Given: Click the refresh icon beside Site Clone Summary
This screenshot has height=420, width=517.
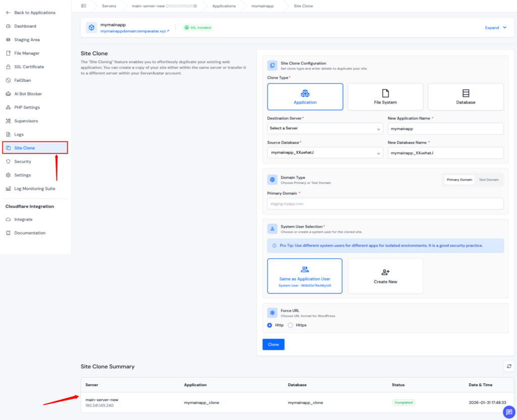Looking at the screenshot, I should 509,366.
